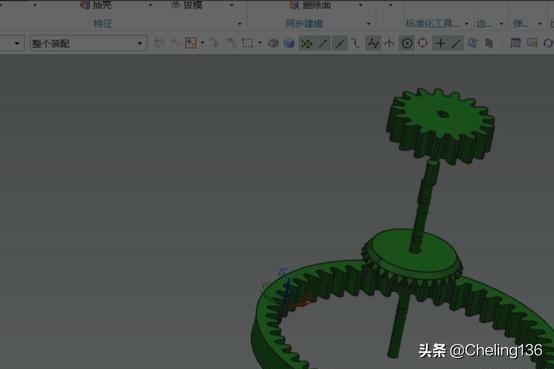Viewport: 554px width, 369px height.
Task: Expand the 同步建模 group options arrow
Action: (369, 24)
